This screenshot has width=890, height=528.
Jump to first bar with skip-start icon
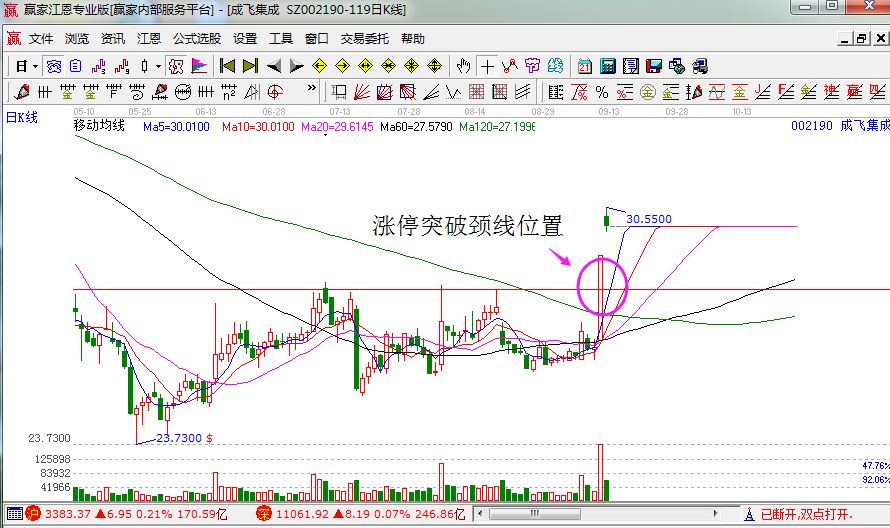[227, 66]
